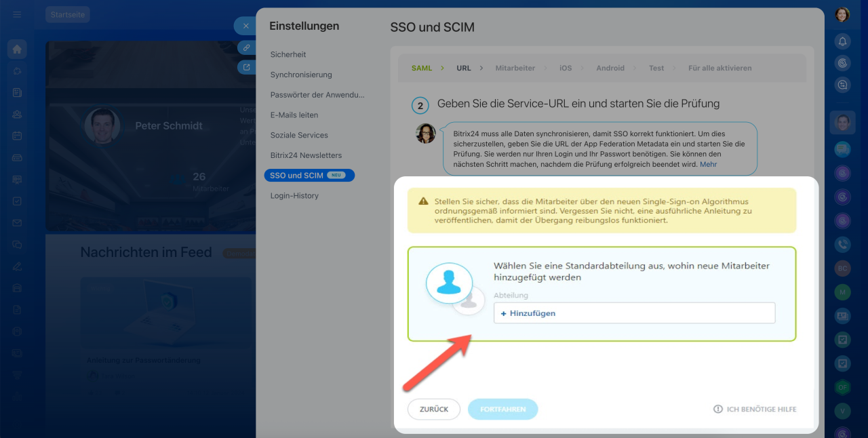Open the chat bubbles icon in left sidebar

(17, 244)
